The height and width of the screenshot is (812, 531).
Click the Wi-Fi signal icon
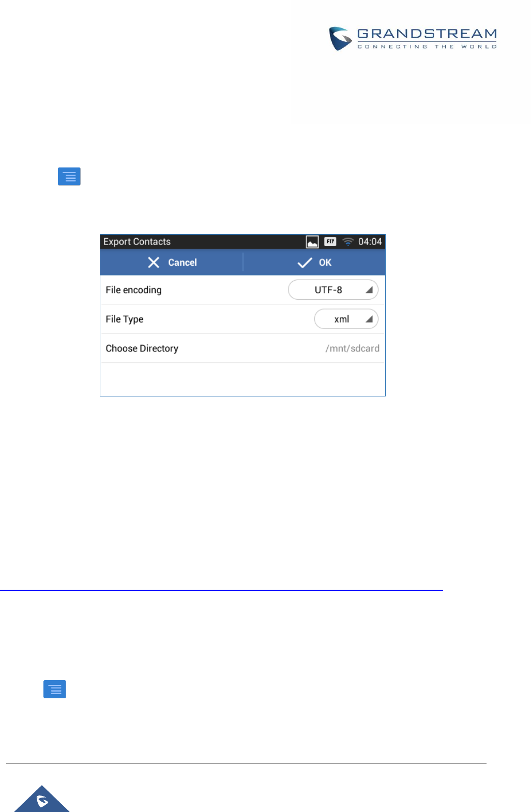click(348, 241)
